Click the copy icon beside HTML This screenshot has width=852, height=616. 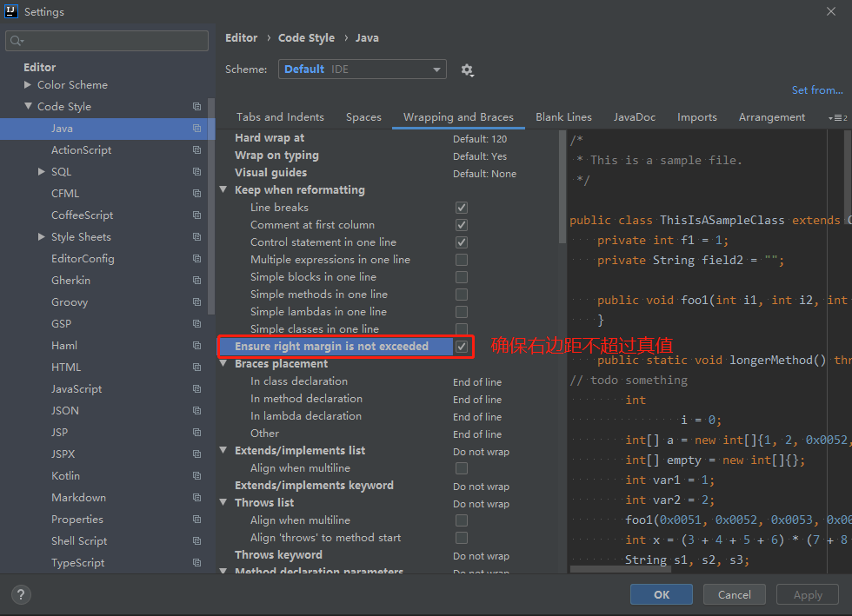pyautogui.click(x=196, y=368)
